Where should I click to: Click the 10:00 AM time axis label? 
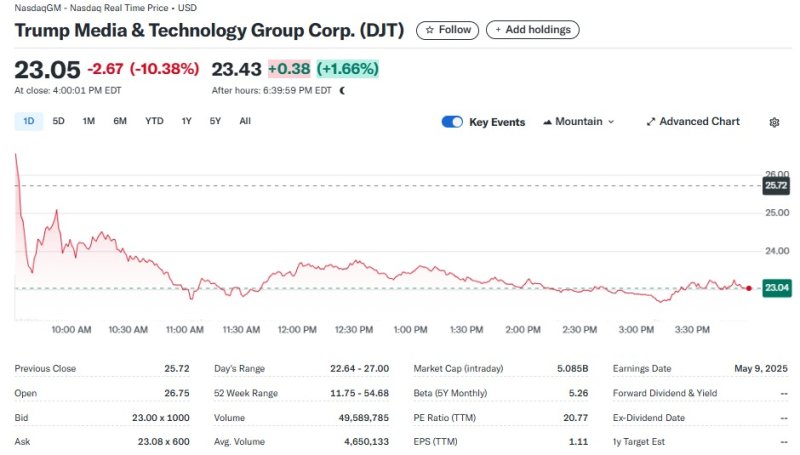pyautogui.click(x=71, y=330)
